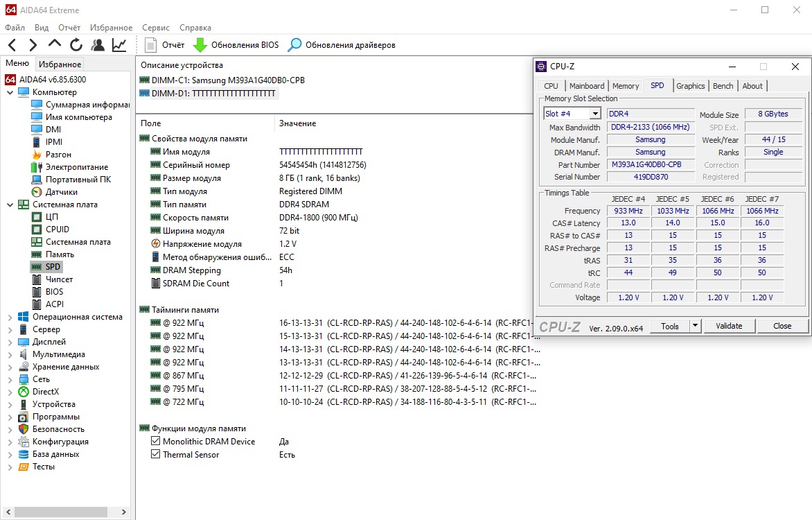
Task: Switch to the Memory tab in CPU-Z
Action: [626, 86]
